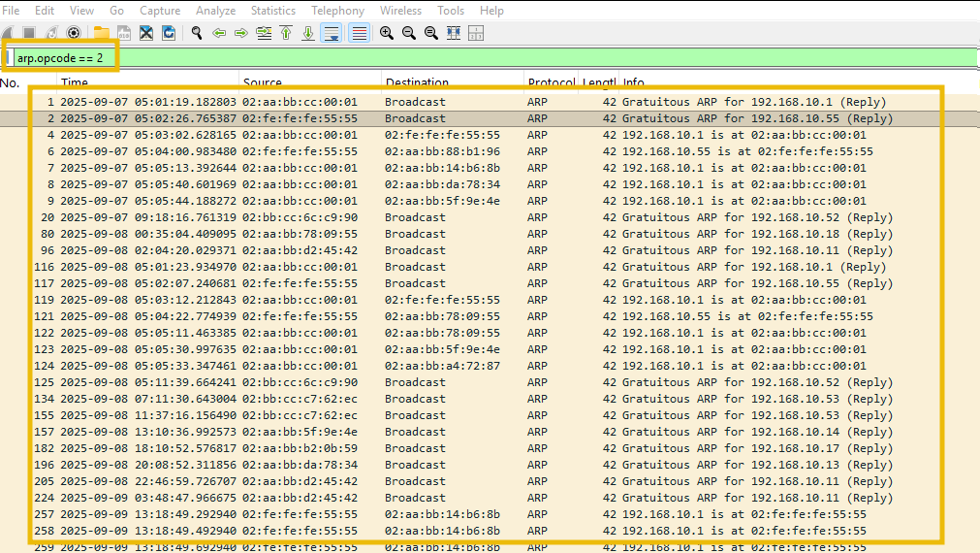Open the Statistics menu
This screenshot has width=980, height=553.
click(273, 11)
